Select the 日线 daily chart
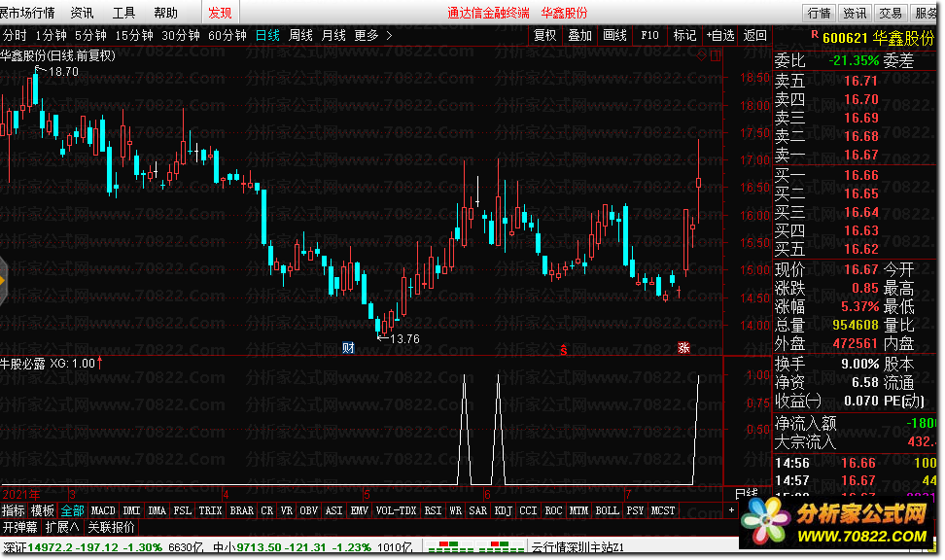945x560 pixels. [267, 36]
